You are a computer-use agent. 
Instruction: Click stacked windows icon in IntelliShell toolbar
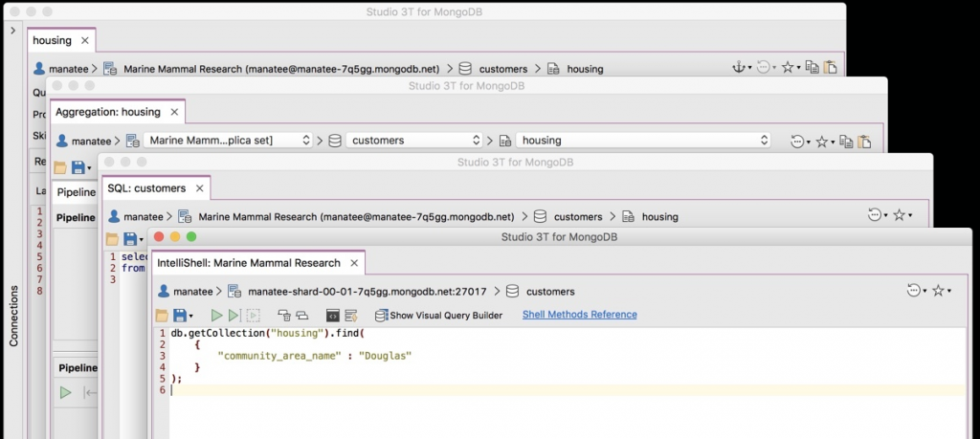[x=301, y=316]
